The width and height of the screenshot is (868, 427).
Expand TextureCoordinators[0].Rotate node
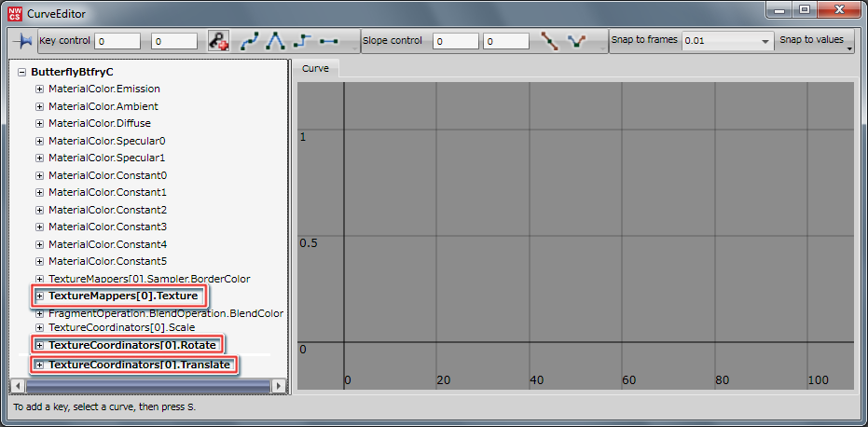[x=39, y=346]
